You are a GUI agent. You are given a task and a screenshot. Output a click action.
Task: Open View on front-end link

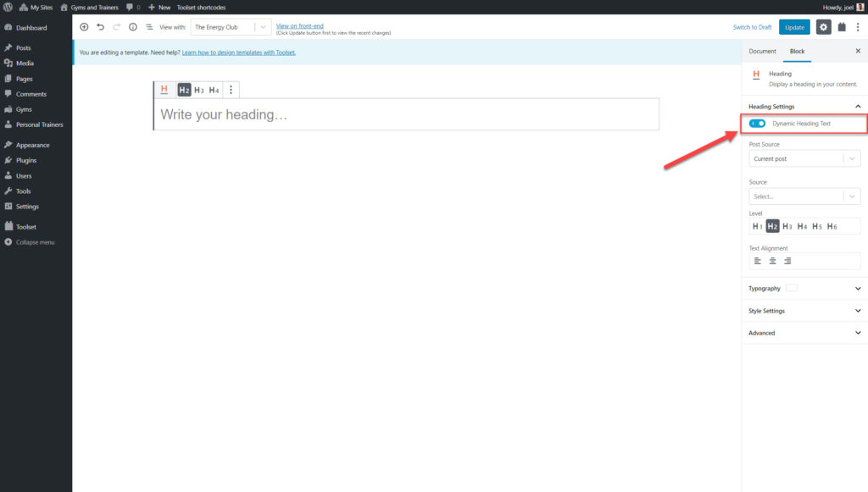click(299, 25)
